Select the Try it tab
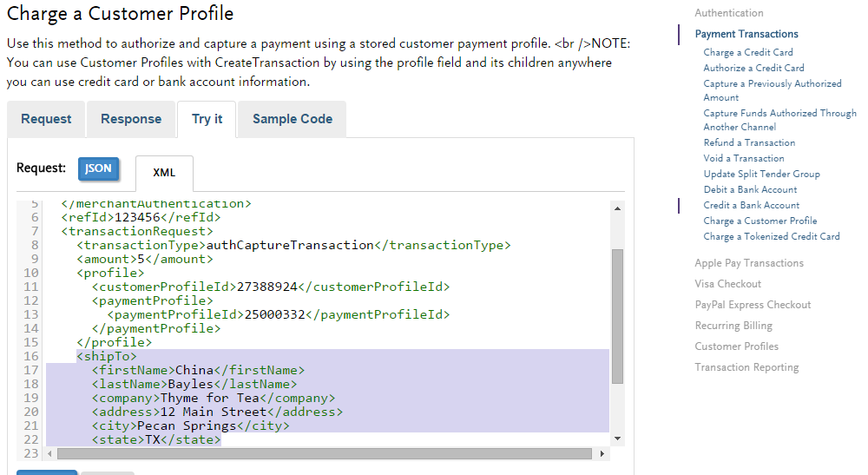The image size is (868, 475). tap(207, 119)
